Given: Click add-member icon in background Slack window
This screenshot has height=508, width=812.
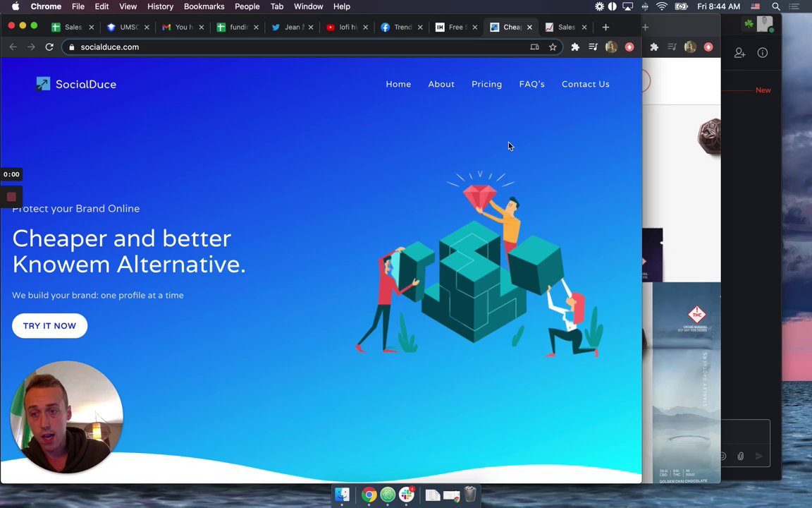Looking at the screenshot, I should [739, 52].
